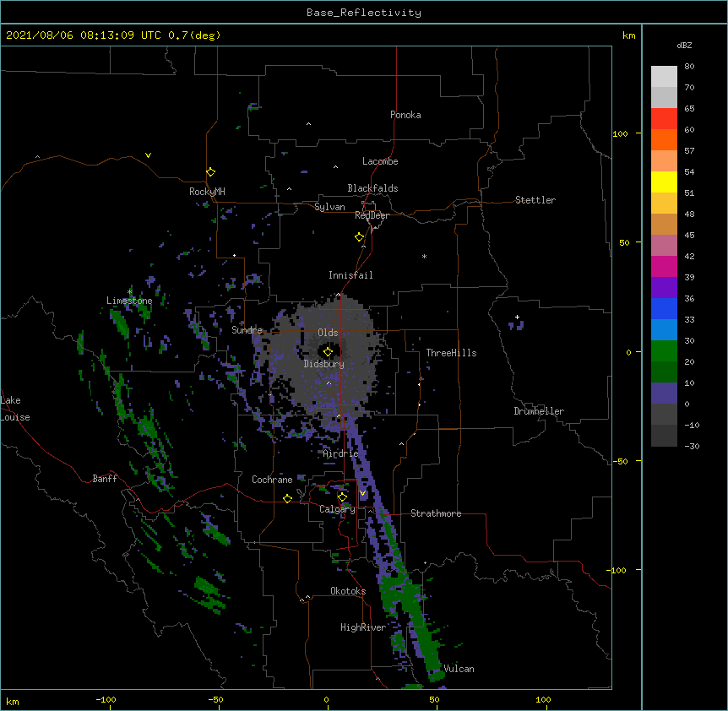Click the Calgary city label
The image size is (728, 711).
point(337,509)
